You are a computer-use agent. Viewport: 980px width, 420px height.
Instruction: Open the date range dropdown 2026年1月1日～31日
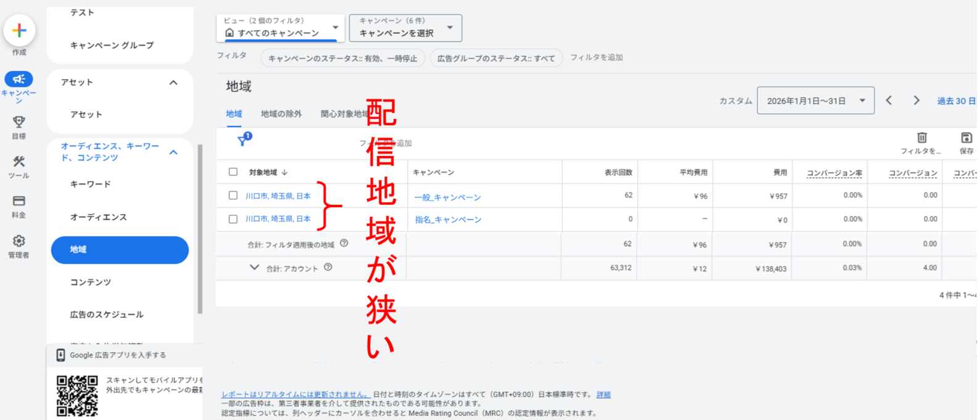pyautogui.click(x=815, y=101)
